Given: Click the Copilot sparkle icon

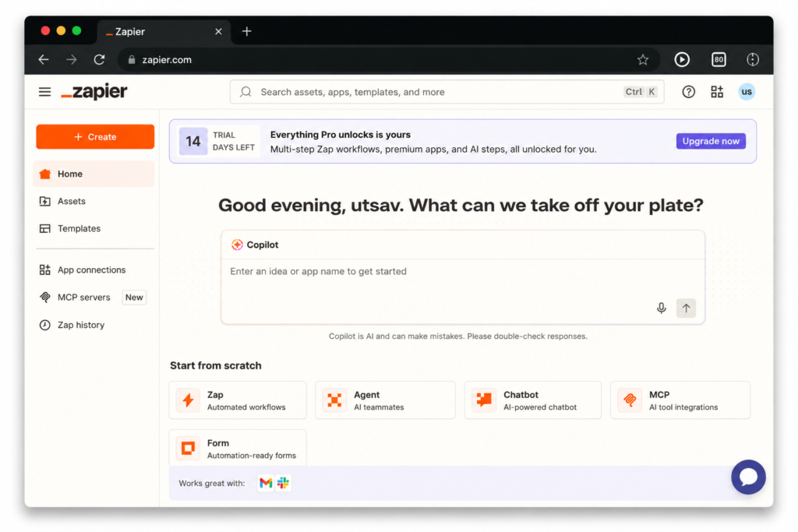Looking at the screenshot, I should pyautogui.click(x=237, y=245).
